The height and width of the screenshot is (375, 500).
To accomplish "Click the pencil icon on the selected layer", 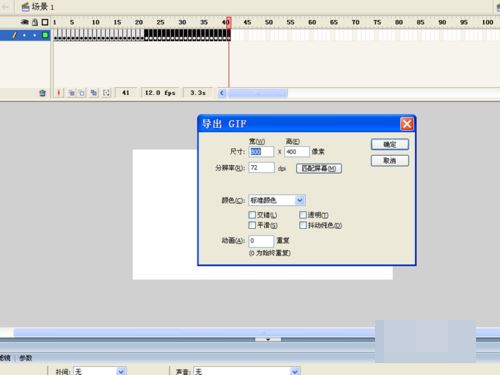I will (14, 35).
